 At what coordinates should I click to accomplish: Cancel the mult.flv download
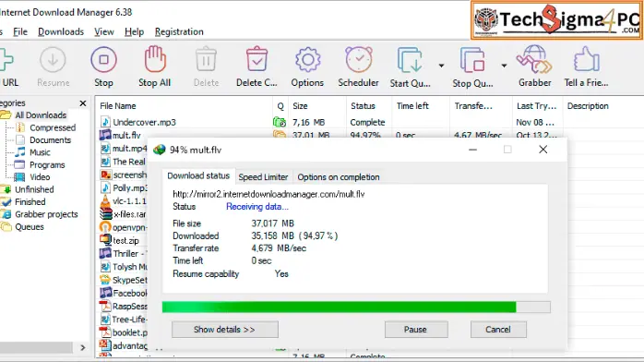[498, 330]
